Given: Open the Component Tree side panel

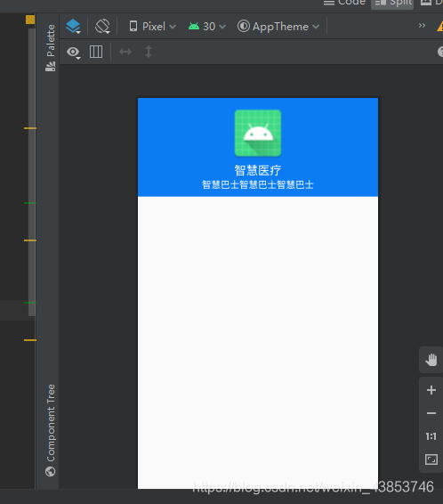Looking at the screenshot, I should (51, 430).
